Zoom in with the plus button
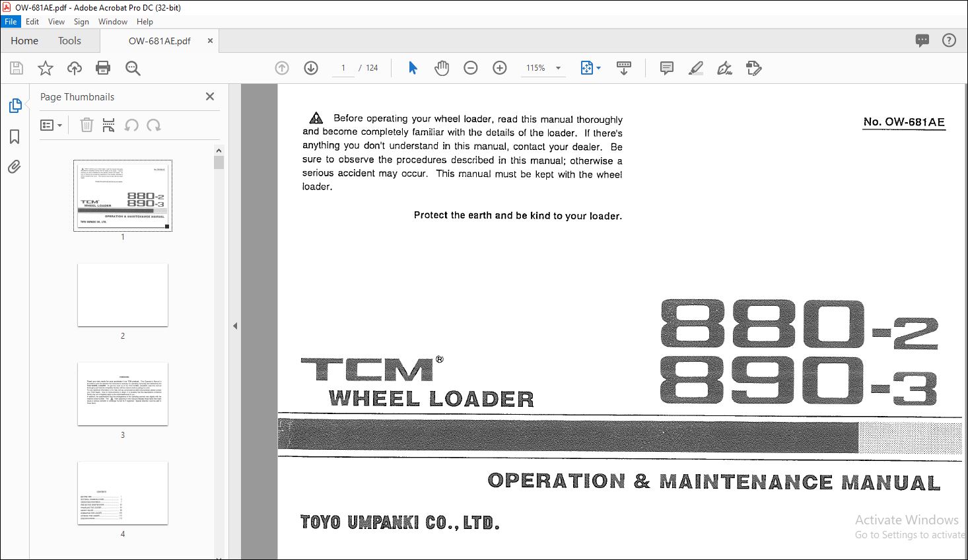968x560 pixels. coord(500,68)
